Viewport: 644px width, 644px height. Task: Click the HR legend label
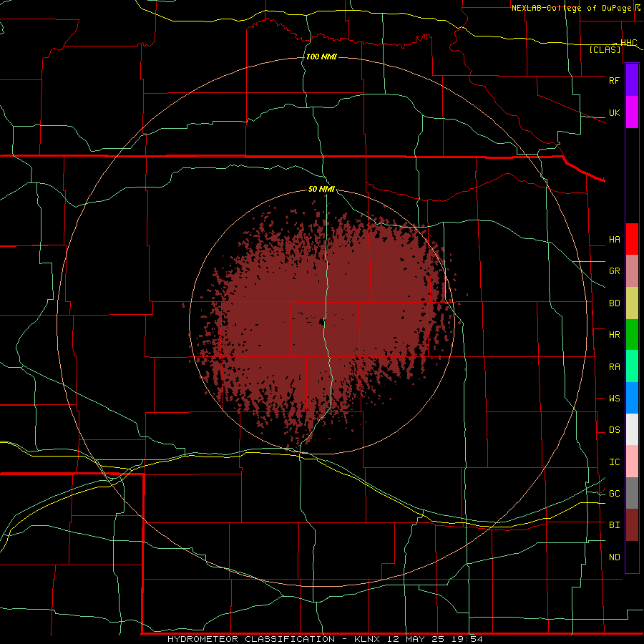(614, 335)
